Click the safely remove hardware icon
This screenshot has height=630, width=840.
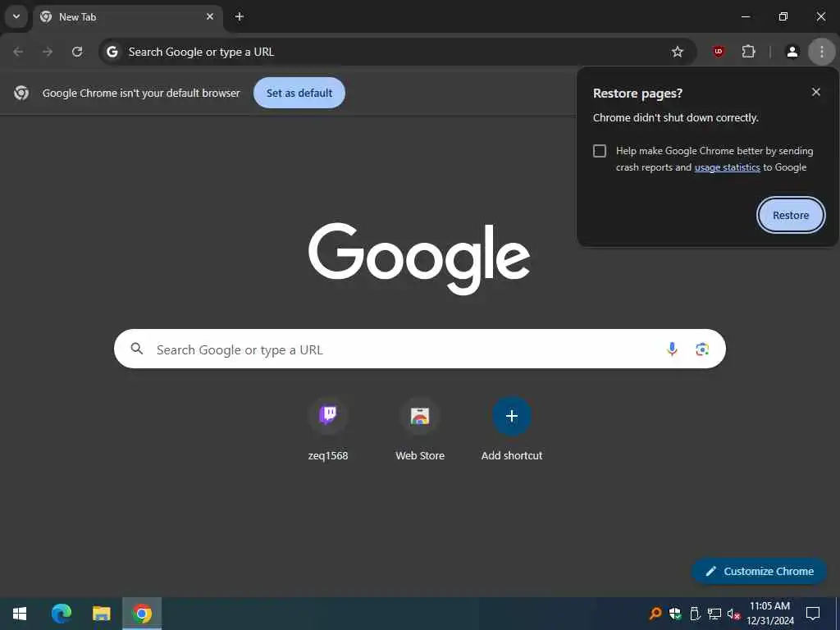tap(695, 614)
